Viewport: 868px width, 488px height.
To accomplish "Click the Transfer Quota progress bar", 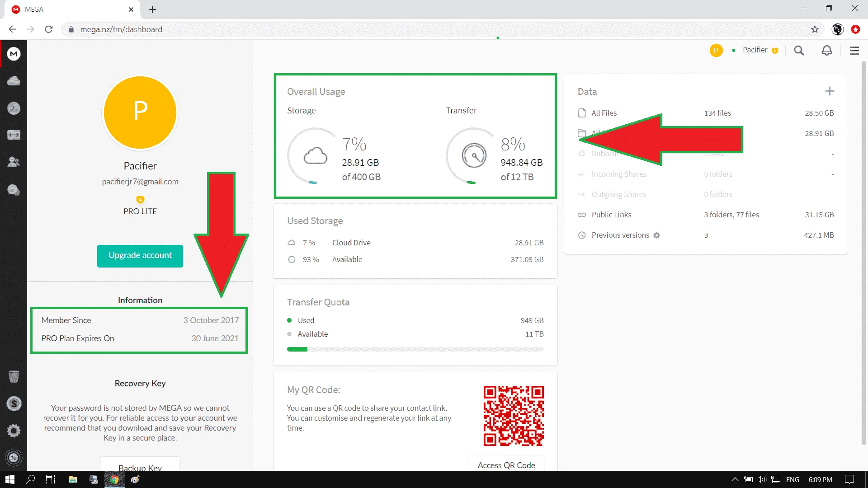I will tap(415, 349).
